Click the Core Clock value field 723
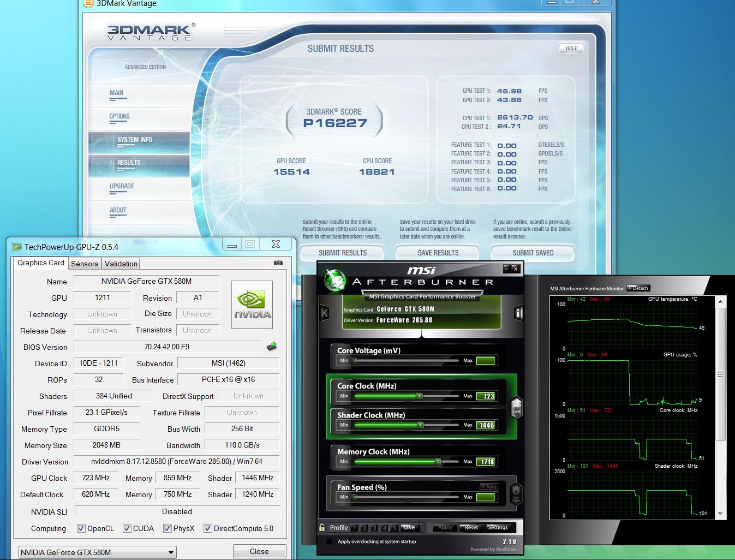The width and height of the screenshot is (735, 560). point(486,396)
